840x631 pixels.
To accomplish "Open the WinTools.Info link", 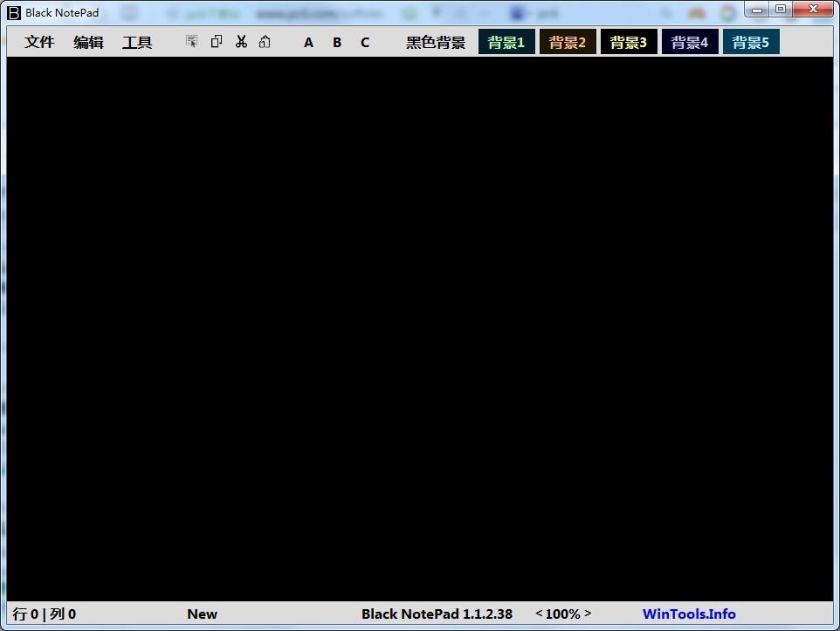I will click(x=689, y=614).
